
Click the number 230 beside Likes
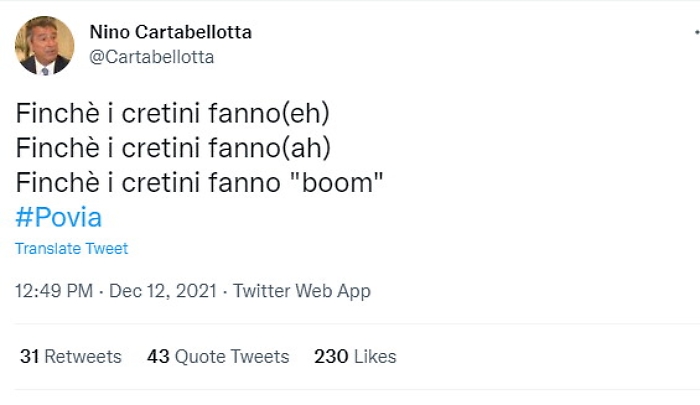pyautogui.click(x=329, y=356)
